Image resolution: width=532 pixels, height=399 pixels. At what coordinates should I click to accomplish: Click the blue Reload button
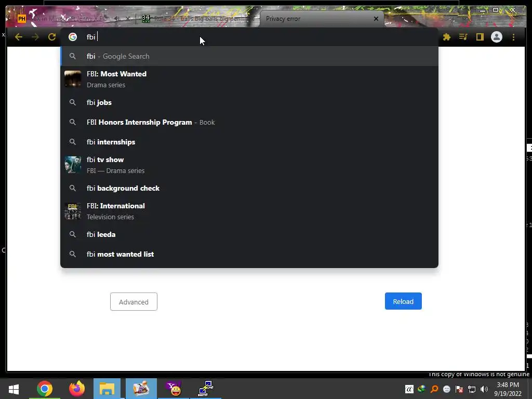click(x=403, y=301)
